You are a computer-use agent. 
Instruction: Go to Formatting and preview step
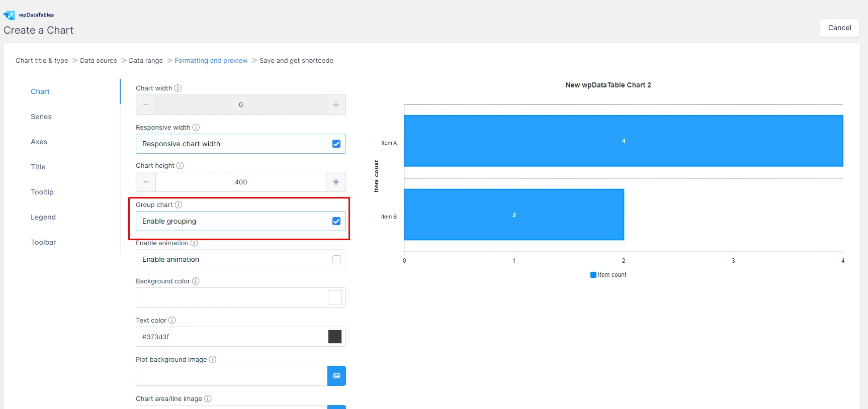[x=211, y=60]
